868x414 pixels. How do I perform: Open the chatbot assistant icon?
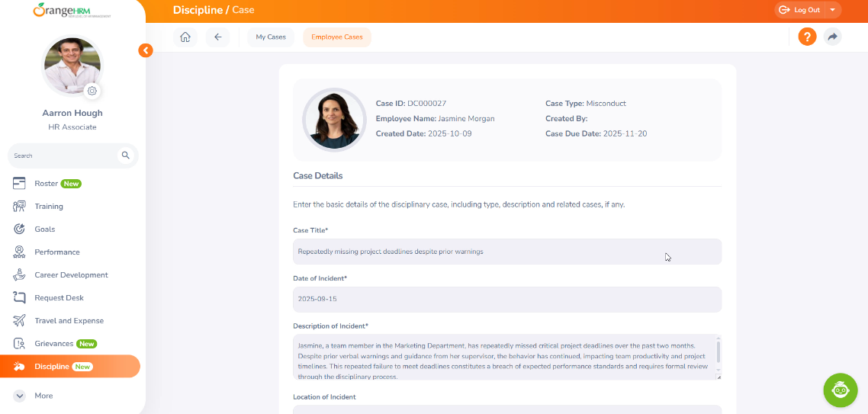[840, 390]
